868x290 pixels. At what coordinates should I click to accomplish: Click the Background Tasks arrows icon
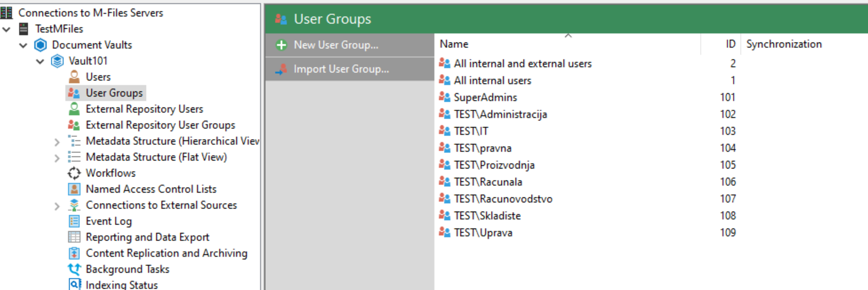(74, 269)
